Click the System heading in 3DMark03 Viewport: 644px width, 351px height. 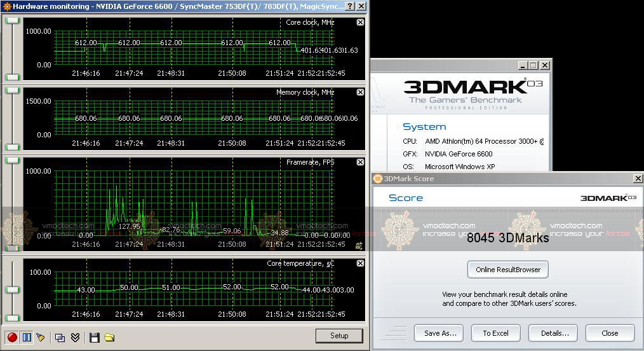[x=424, y=127]
